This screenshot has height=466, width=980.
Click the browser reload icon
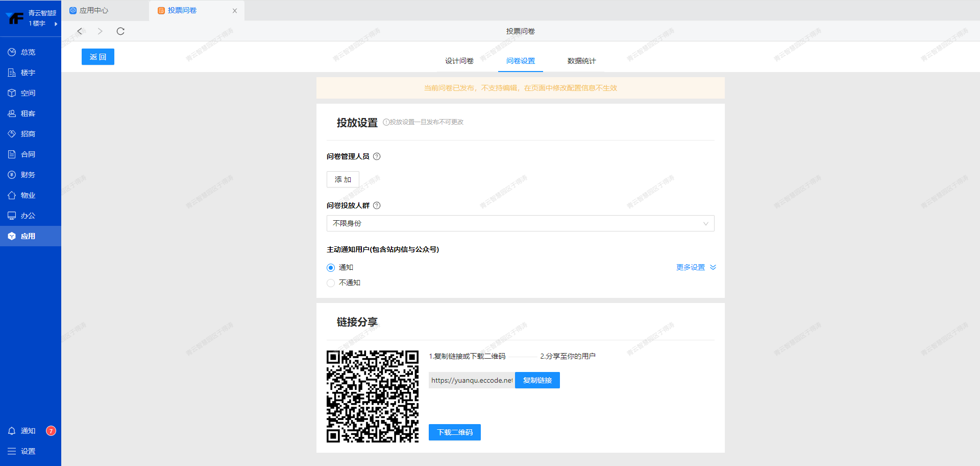pos(120,31)
